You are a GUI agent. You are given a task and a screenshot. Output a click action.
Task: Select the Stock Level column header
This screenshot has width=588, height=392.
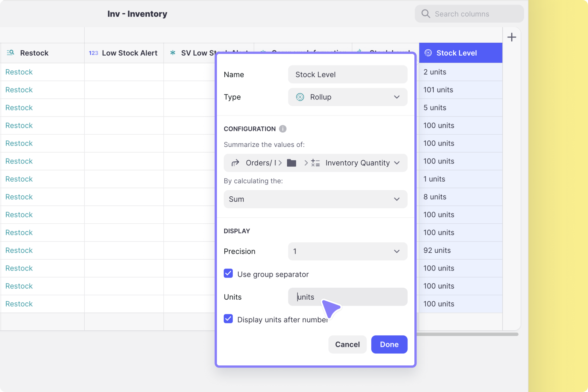461,53
